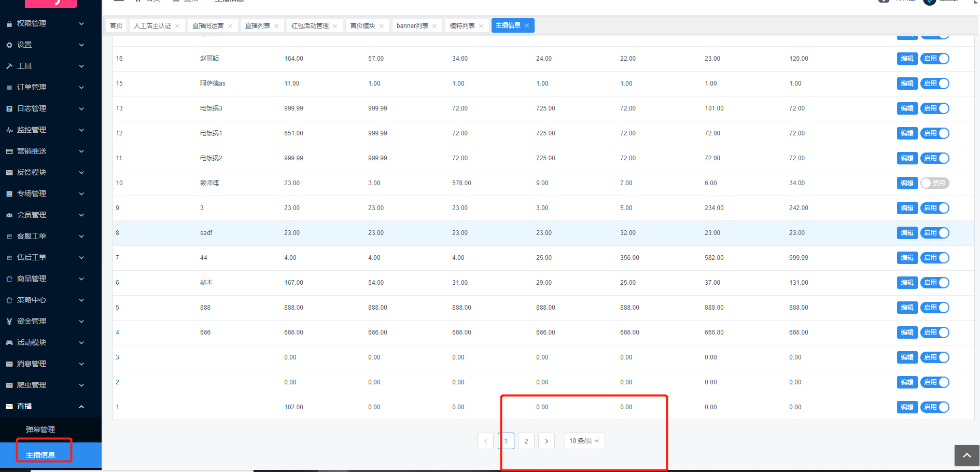This screenshot has height=472, width=980.
Task: Click the bag icon beside 策略中心
Action: (x=9, y=300)
